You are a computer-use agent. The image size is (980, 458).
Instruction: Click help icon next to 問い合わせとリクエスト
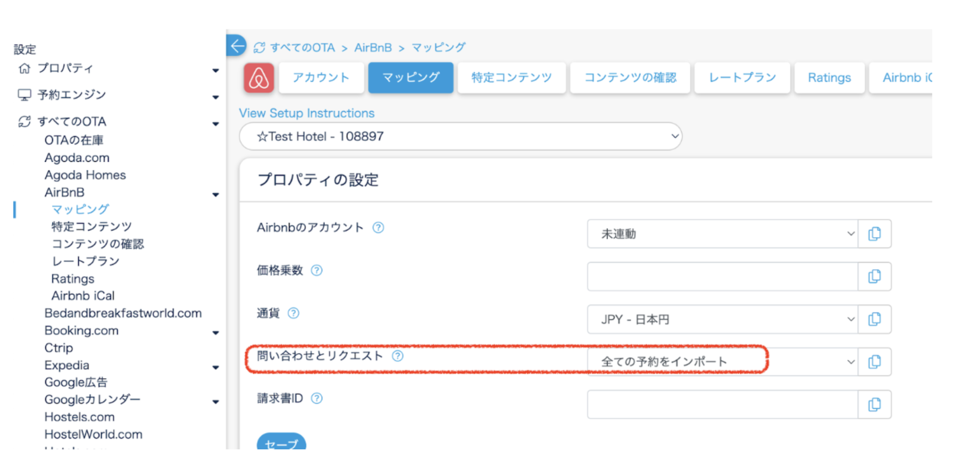(x=397, y=356)
